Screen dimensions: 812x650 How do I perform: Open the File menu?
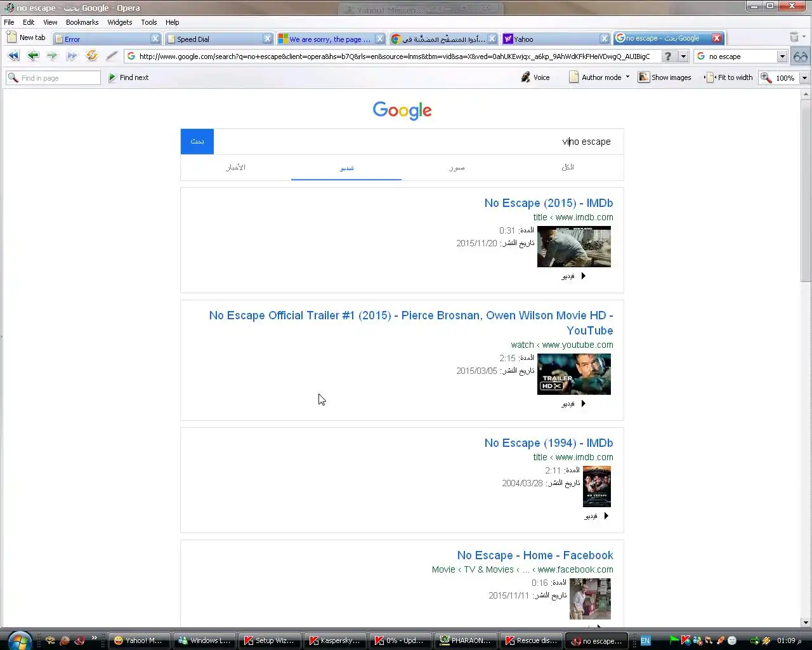[x=10, y=22]
